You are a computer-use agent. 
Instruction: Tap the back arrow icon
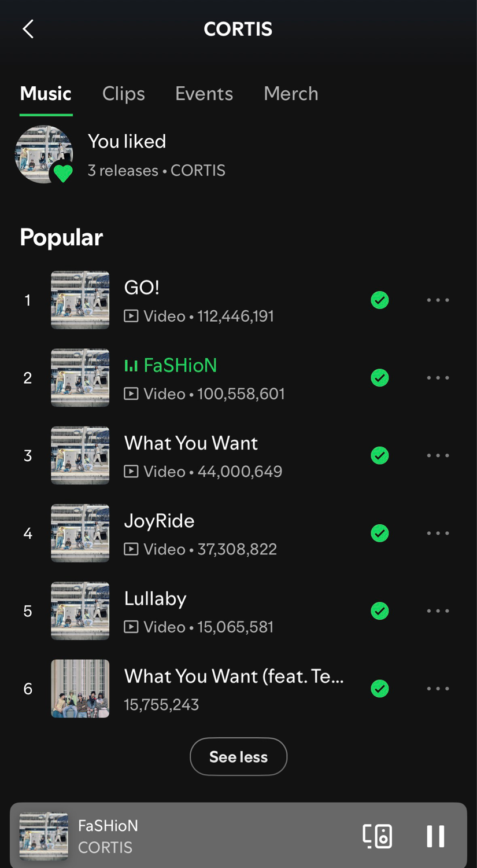click(28, 29)
